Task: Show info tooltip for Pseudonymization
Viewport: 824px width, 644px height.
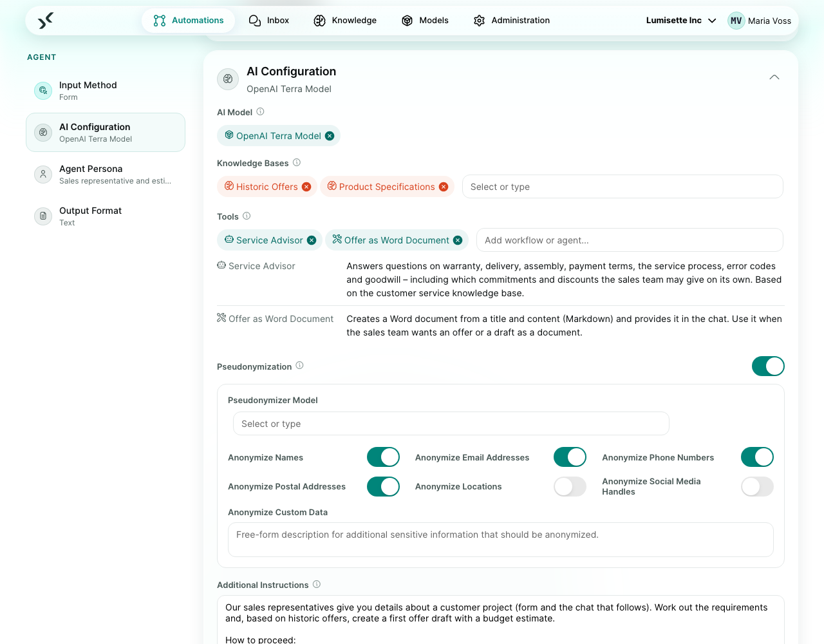Action: pos(299,366)
